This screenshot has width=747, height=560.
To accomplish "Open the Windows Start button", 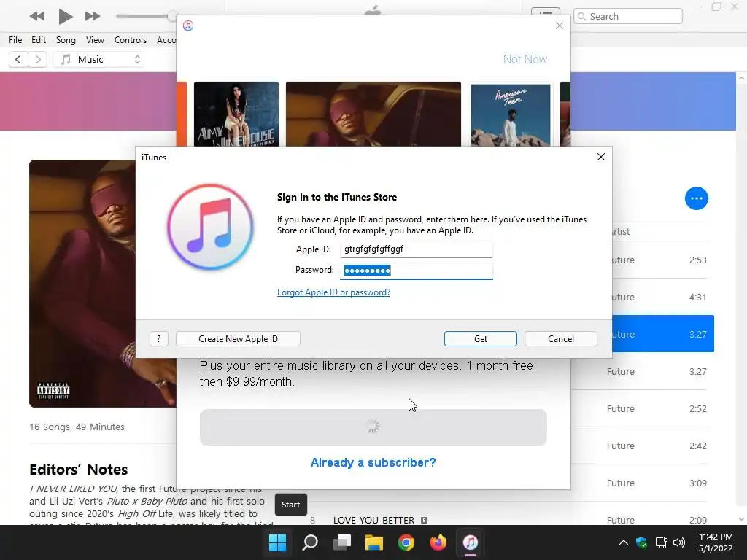I will [277, 542].
